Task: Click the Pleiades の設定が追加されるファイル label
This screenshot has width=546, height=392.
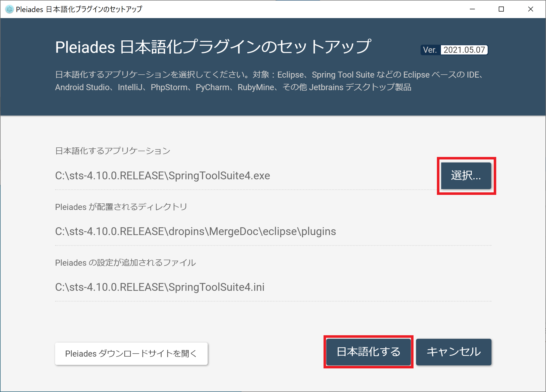Action: (x=125, y=262)
